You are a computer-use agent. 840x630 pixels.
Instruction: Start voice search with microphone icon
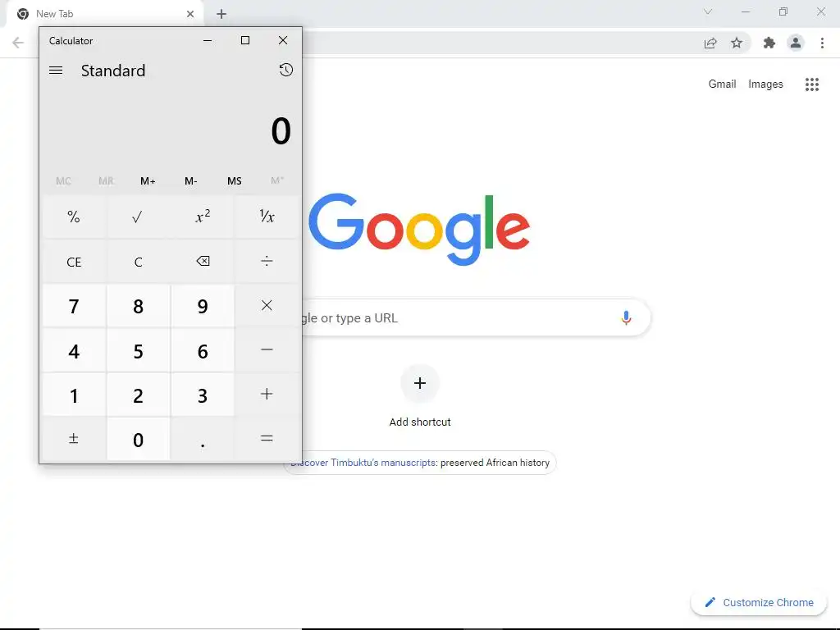pos(626,317)
